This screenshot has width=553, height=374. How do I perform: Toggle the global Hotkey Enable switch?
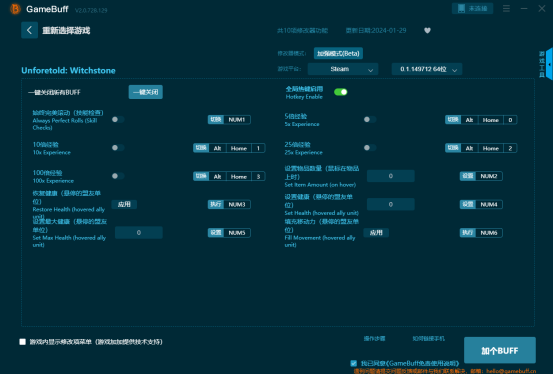click(x=341, y=92)
